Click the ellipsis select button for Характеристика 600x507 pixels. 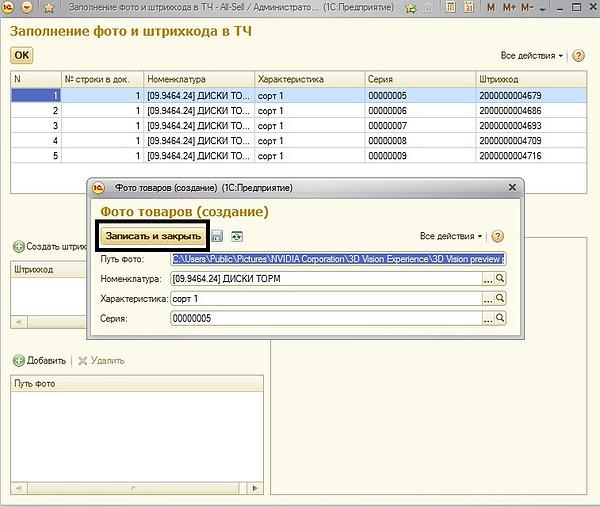(487, 299)
